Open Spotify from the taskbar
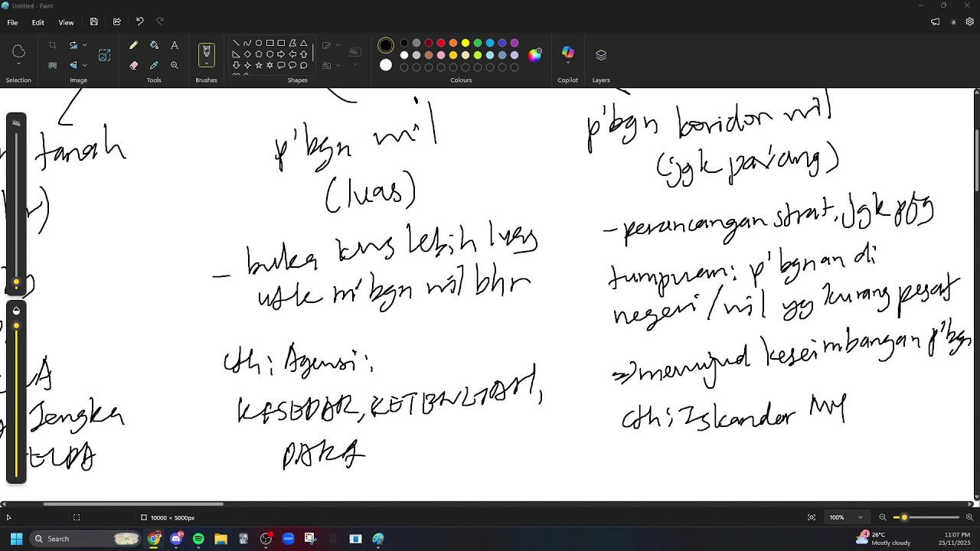Viewport: 980px width, 551px height. click(199, 539)
